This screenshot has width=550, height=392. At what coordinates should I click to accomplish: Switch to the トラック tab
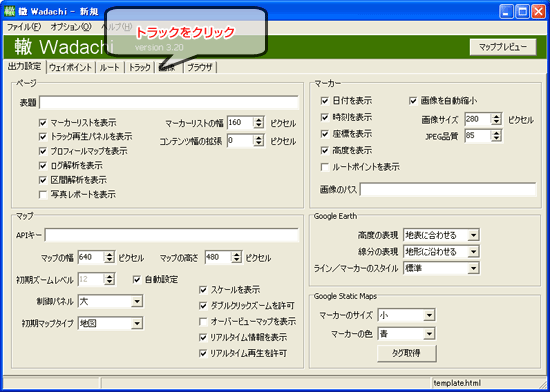tap(139, 67)
